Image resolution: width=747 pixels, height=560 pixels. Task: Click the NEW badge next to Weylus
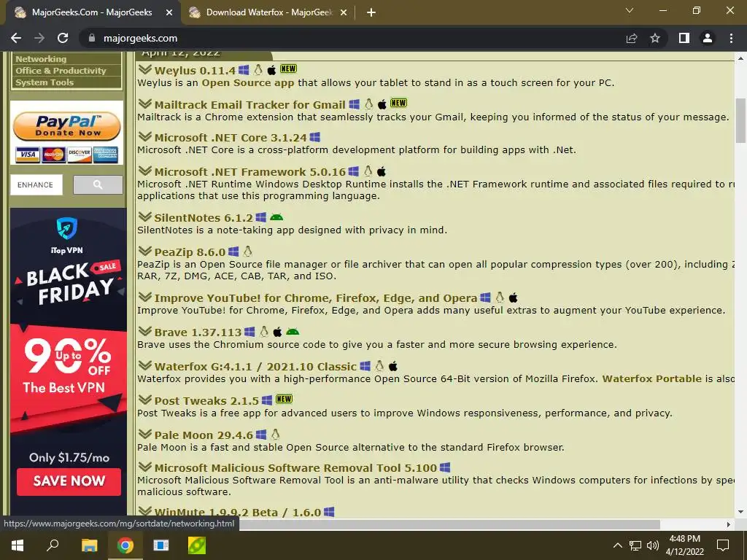[288, 69]
